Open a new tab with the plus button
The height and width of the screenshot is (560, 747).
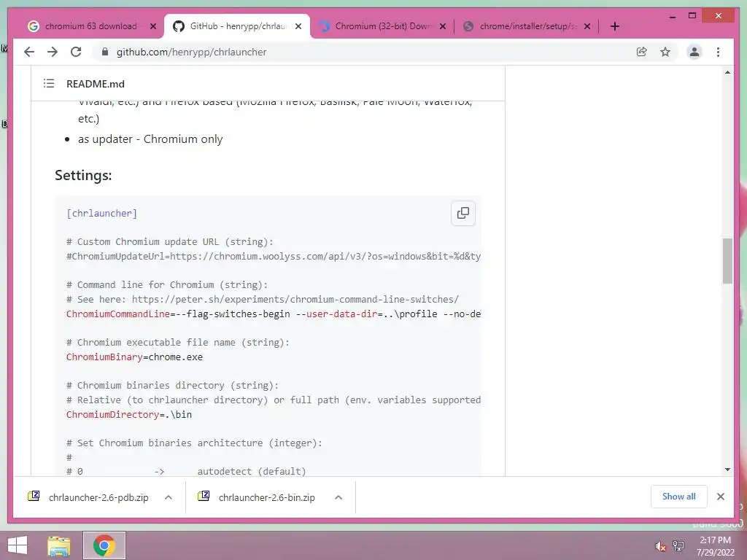click(614, 26)
